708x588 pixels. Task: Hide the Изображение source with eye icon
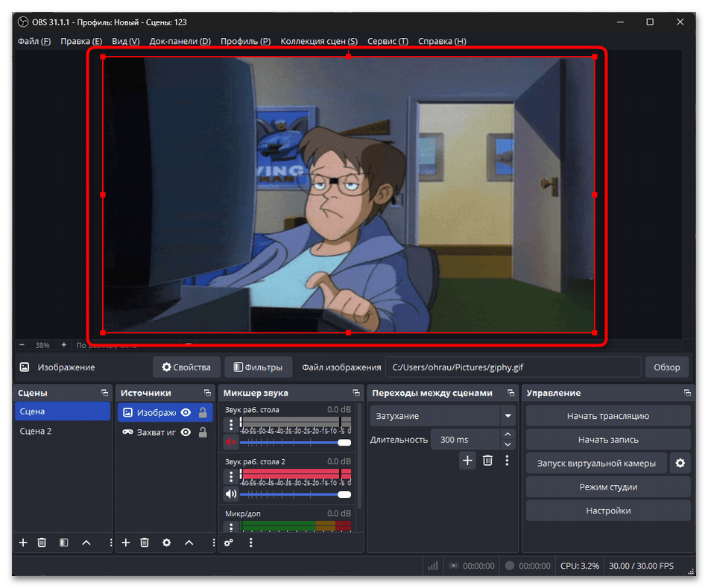pos(186,412)
